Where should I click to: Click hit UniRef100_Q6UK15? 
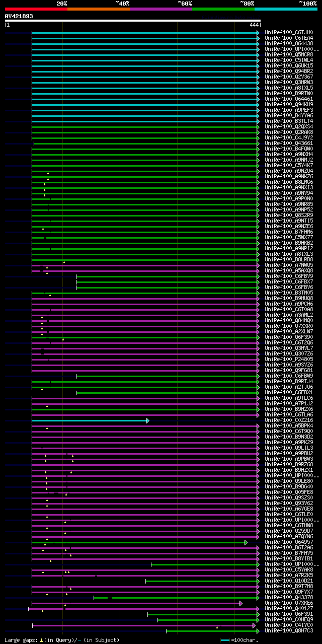coord(289,65)
